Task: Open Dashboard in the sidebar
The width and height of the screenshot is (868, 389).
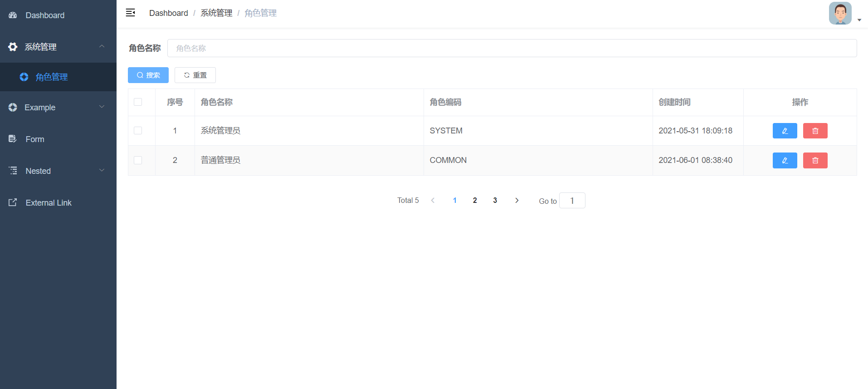Action: pyautogui.click(x=58, y=15)
